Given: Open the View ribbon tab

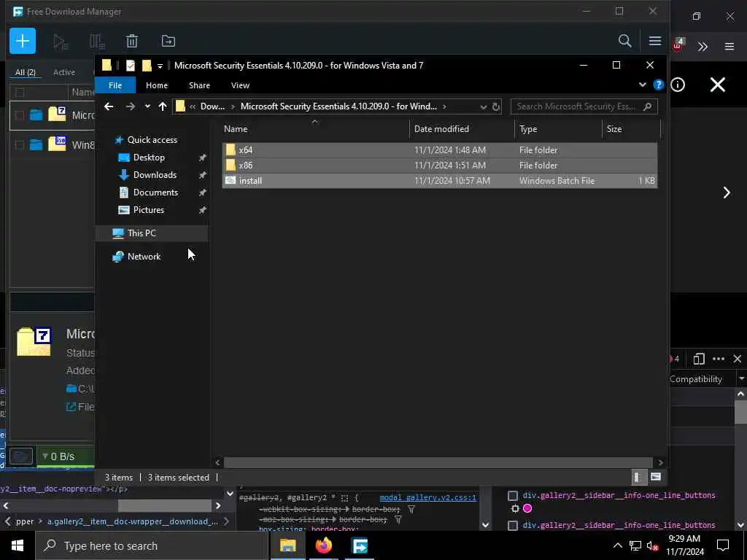Looking at the screenshot, I should pos(240,85).
